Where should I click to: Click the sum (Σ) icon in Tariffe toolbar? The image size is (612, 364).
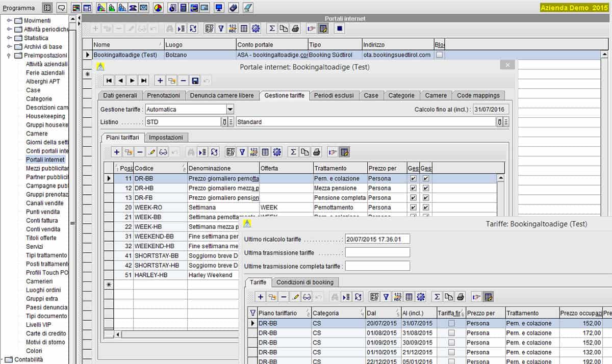pyautogui.click(x=437, y=297)
